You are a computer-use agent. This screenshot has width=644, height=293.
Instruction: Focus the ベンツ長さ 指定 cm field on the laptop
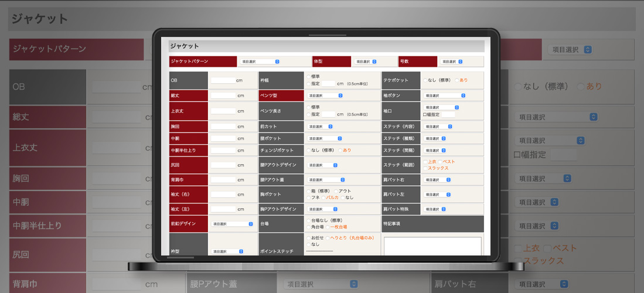click(x=328, y=114)
